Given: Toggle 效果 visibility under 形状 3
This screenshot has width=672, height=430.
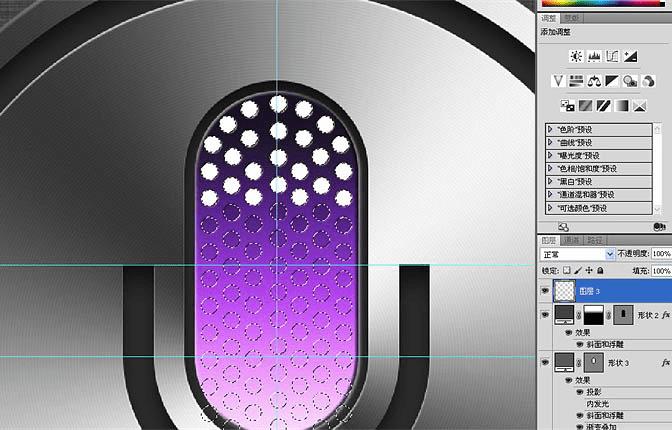Looking at the screenshot, I should (569, 380).
